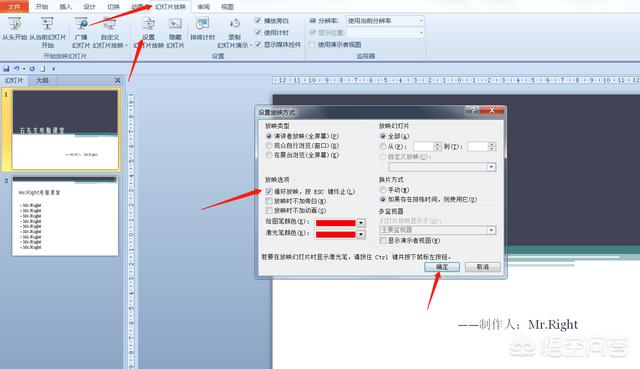640x369 pixels.
Task: Open 文件 file tab
Action: click(x=14, y=7)
